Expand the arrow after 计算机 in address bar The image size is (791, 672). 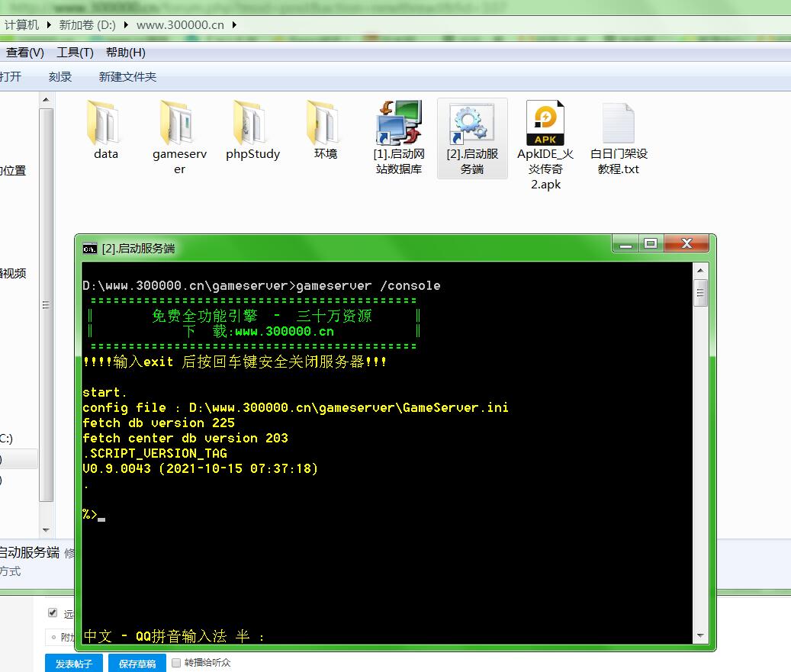(49, 24)
